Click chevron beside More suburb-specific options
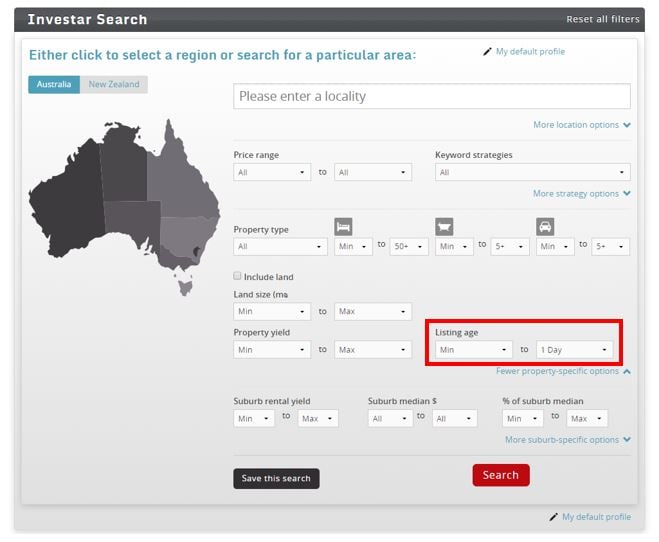 [x=627, y=439]
